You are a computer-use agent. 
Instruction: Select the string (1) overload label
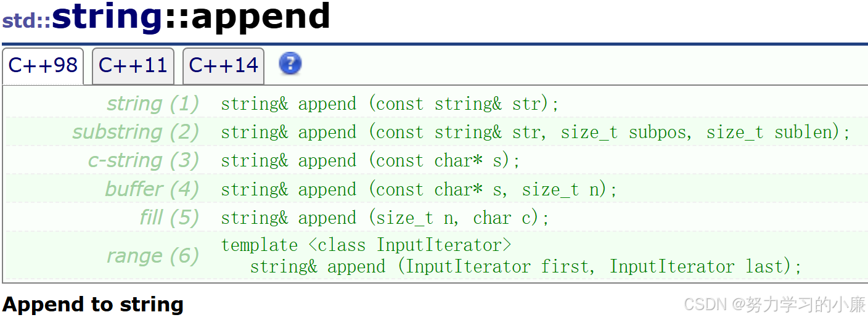pyautogui.click(x=153, y=104)
